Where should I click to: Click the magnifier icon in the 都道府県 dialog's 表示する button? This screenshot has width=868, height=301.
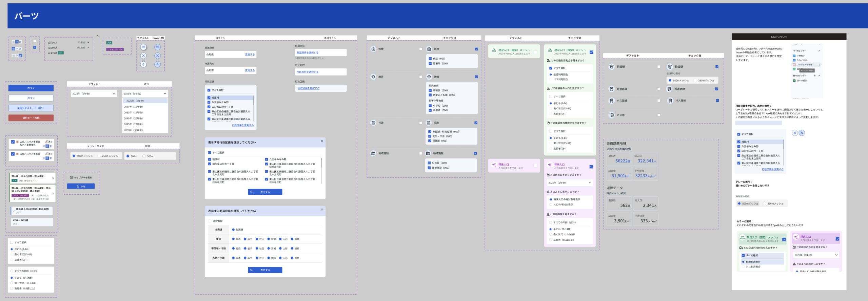tap(251, 270)
